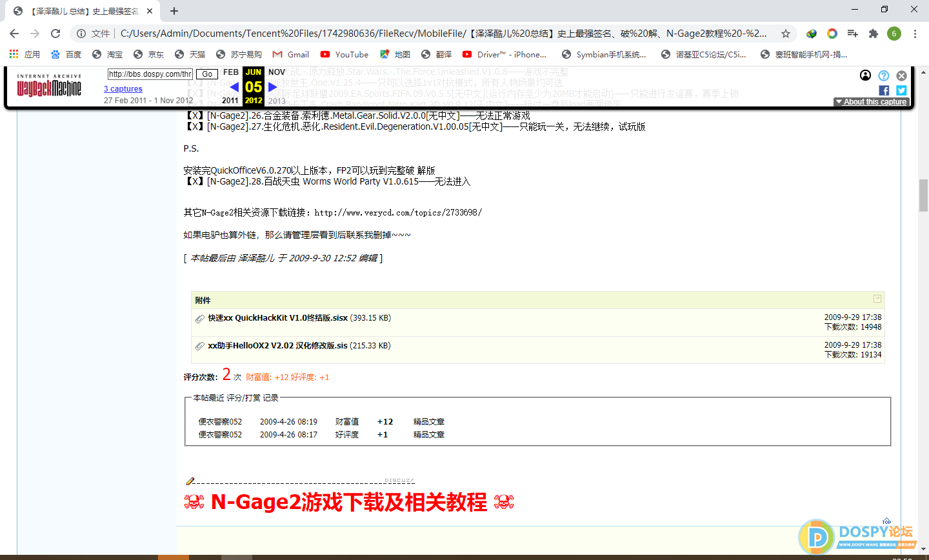Click the DOSPY论坛 TOP logo
This screenshot has width=929, height=560.
pyautogui.click(x=858, y=535)
